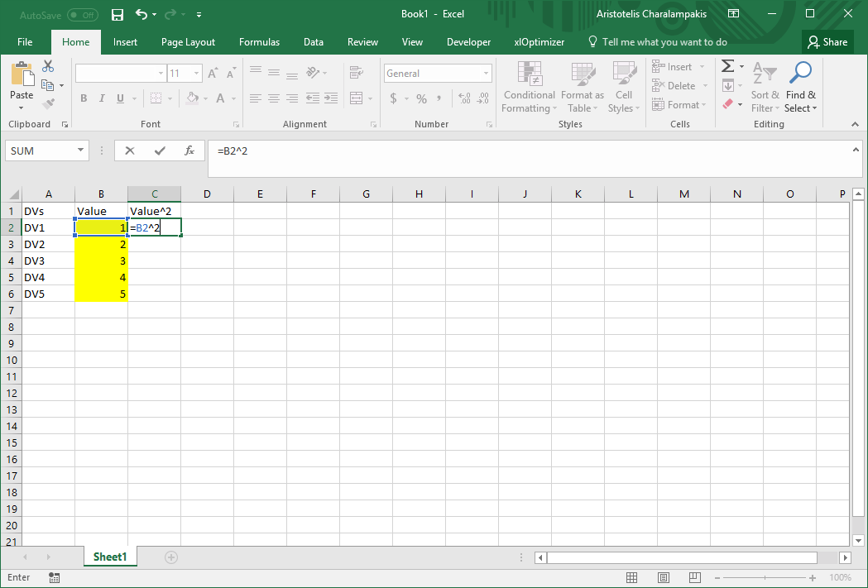Cancel formula entry with the X icon
868x588 pixels.
click(x=130, y=151)
